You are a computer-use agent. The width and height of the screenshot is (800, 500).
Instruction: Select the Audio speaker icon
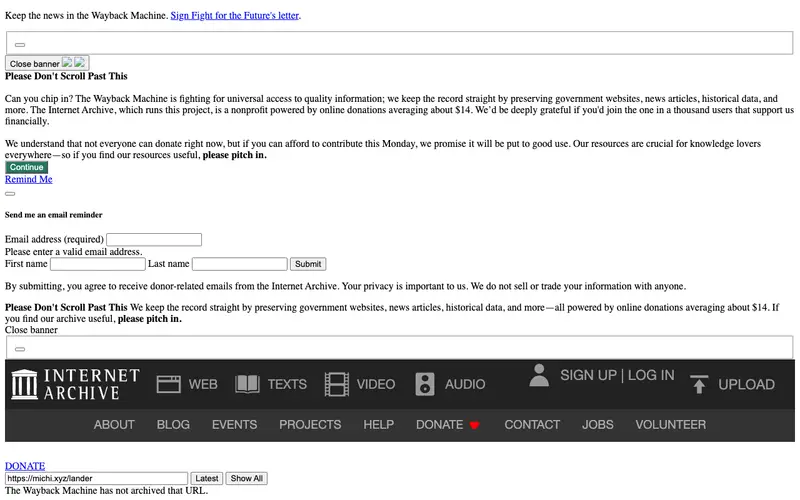coord(425,384)
